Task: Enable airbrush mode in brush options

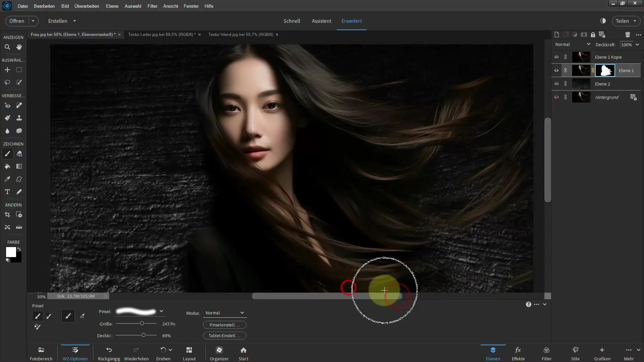Action: tap(82, 316)
